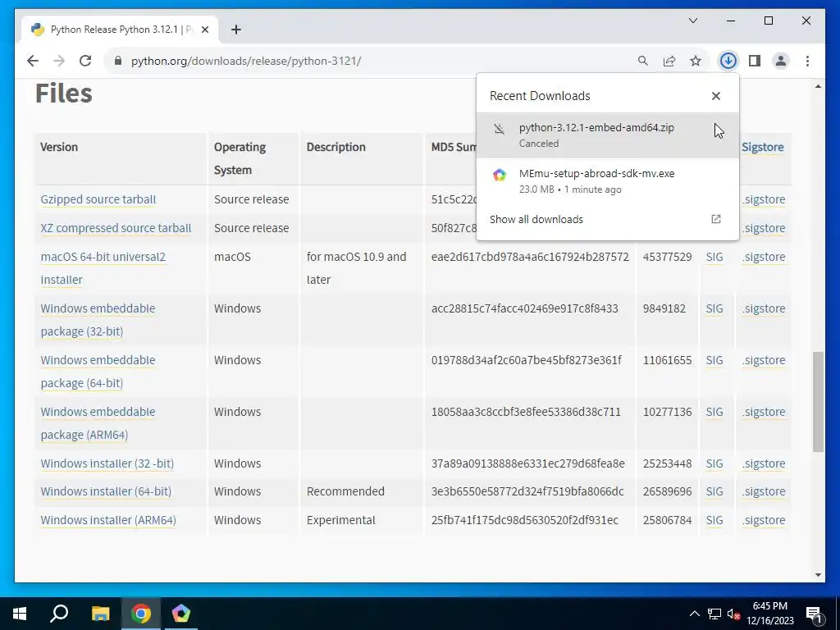This screenshot has width=840, height=630.
Task: Click the address bar URL
Action: 246,61
